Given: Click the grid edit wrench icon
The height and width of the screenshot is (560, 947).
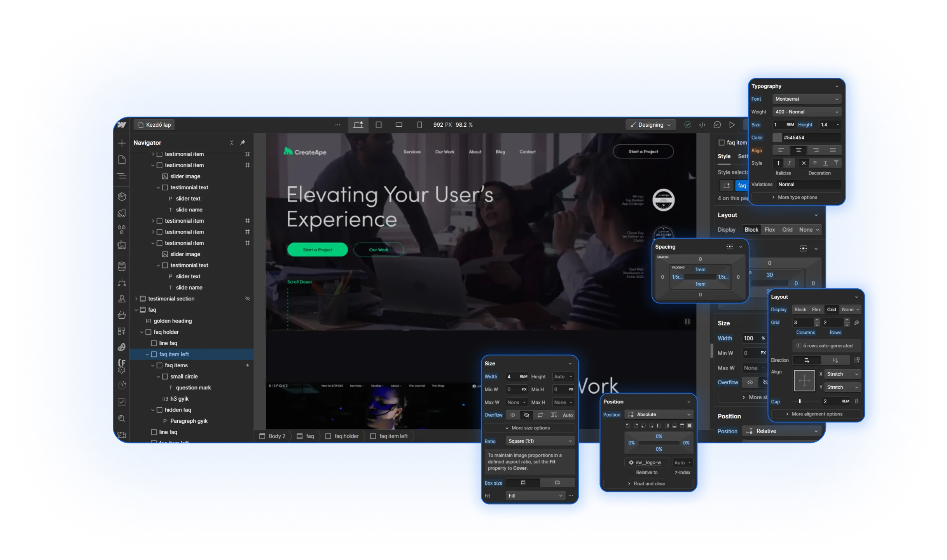Looking at the screenshot, I should coord(856,323).
